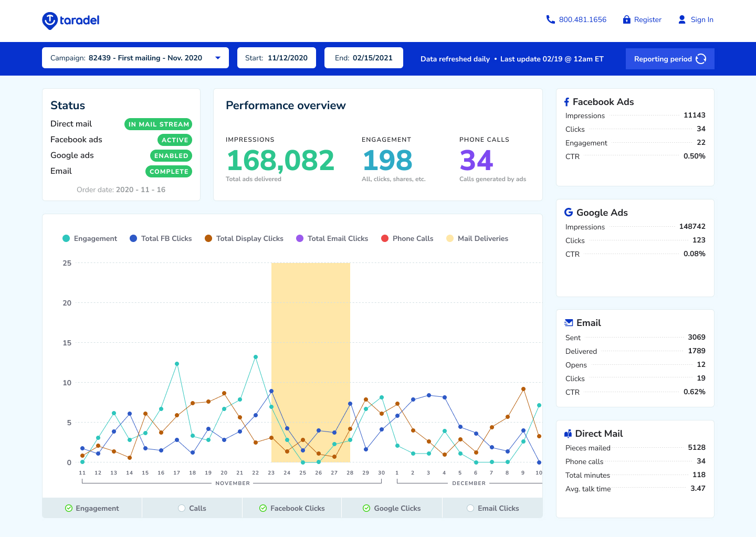Click the lock icon beside Register
756x537 pixels.
(626, 19)
